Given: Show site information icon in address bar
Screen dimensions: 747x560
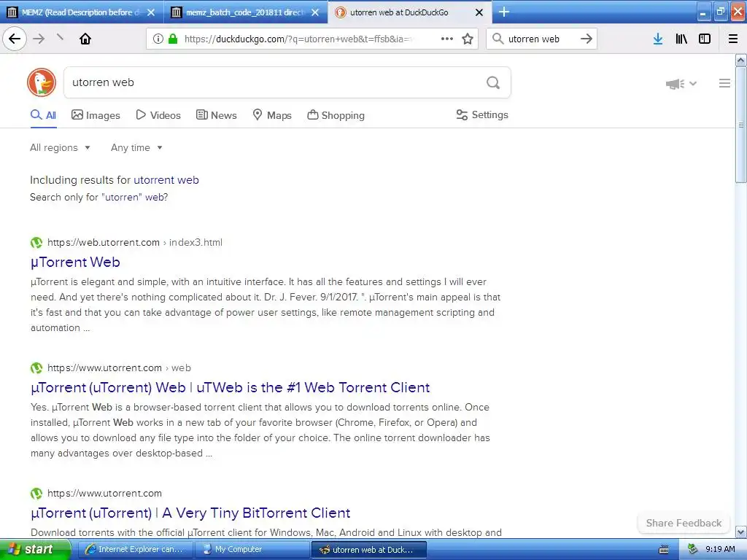Looking at the screenshot, I should (158, 39).
